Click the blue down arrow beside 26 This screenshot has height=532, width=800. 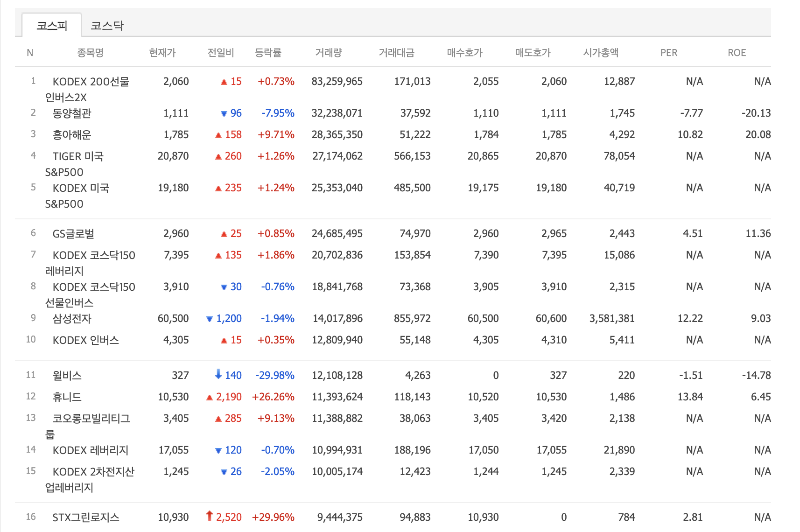pyautogui.click(x=224, y=472)
